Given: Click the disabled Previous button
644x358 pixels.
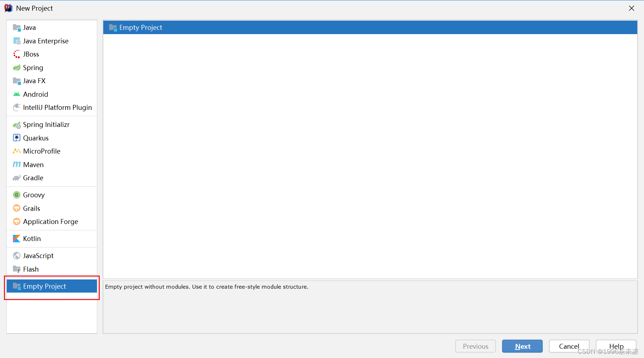Looking at the screenshot, I should (476, 346).
